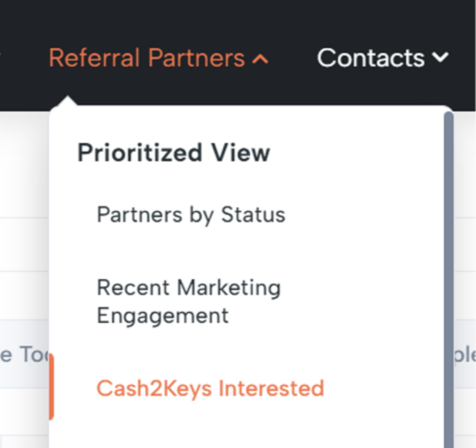The image size is (476, 448).
Task: Click the Prioritized View section heading
Action: point(173,153)
